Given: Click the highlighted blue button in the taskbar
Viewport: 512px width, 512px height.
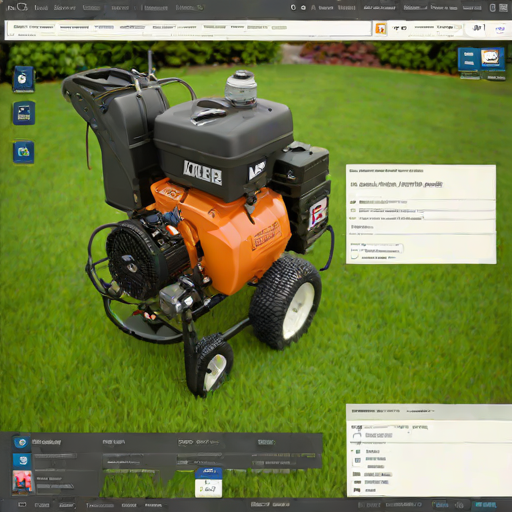Looking at the screenshot, I should coord(486,505).
